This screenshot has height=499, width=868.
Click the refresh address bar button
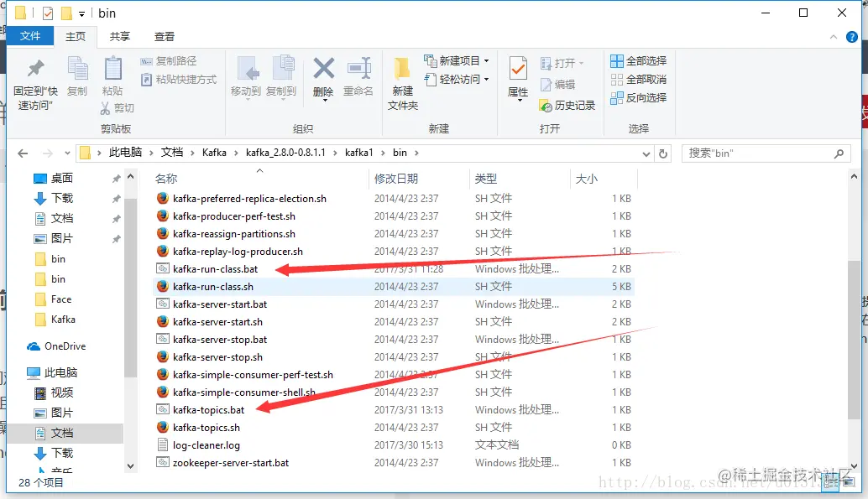[663, 153]
